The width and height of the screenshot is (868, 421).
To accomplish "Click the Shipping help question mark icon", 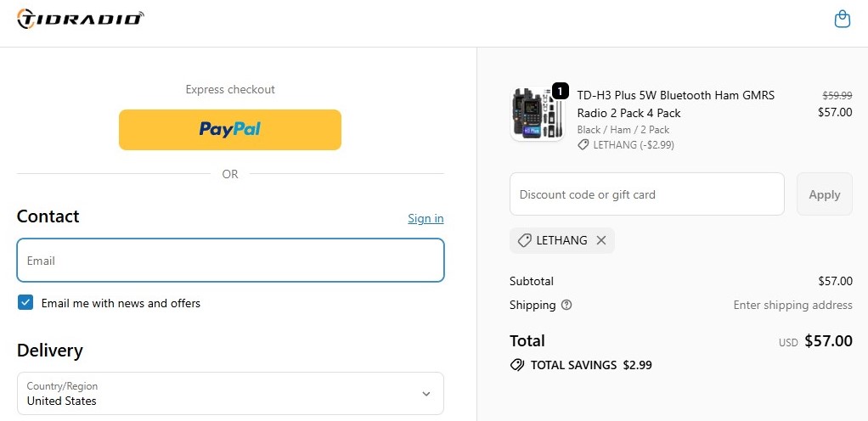I will click(x=566, y=305).
